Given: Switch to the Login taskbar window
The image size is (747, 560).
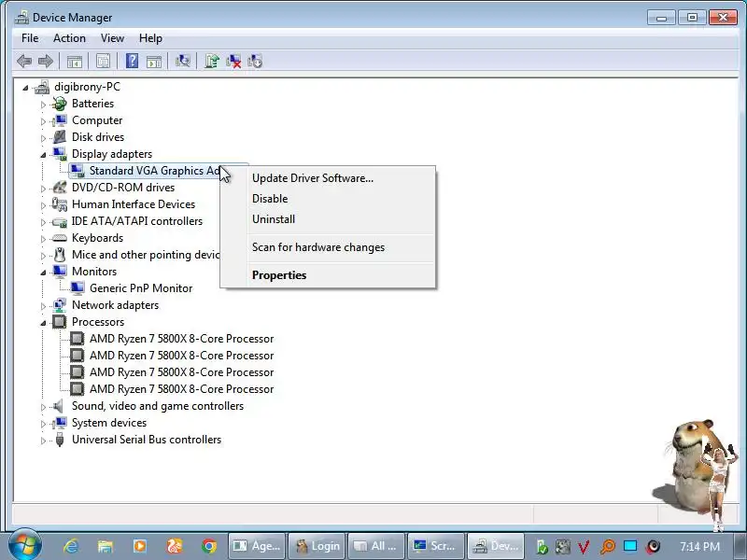Looking at the screenshot, I should click(317, 546).
